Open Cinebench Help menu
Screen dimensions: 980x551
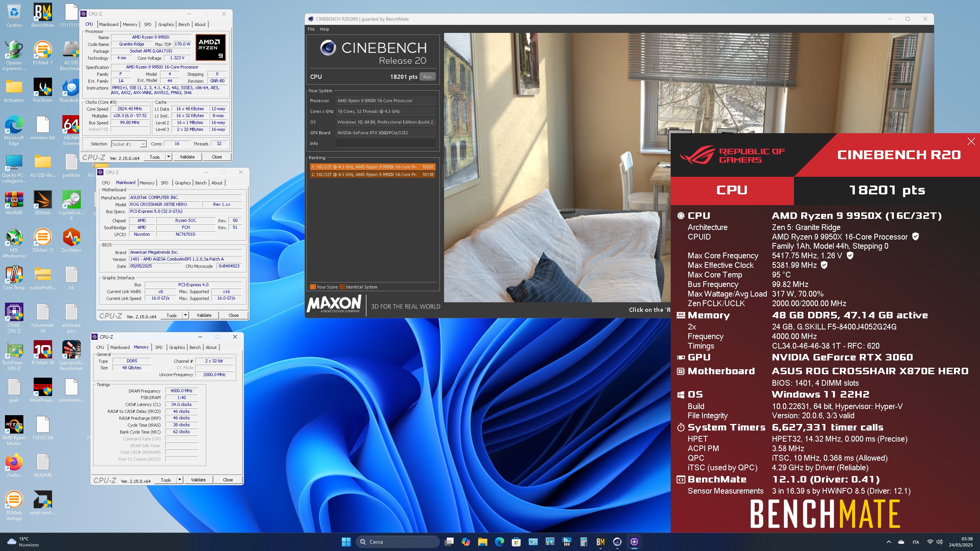[324, 29]
